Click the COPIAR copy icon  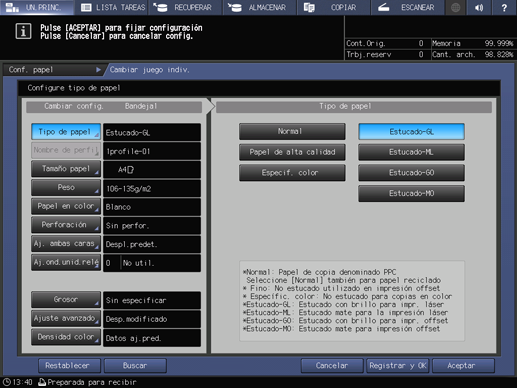pos(309,7)
